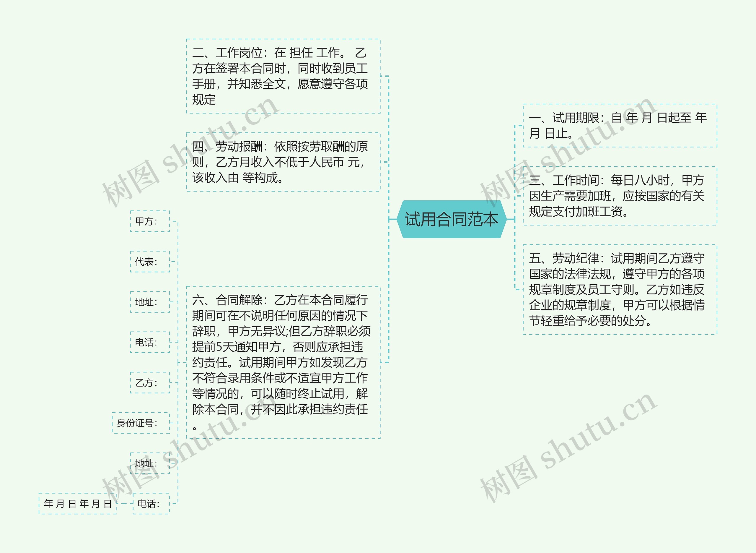Select the node 二、工作岗位
Screen dimensions: 756x553
pyautogui.click(x=283, y=76)
